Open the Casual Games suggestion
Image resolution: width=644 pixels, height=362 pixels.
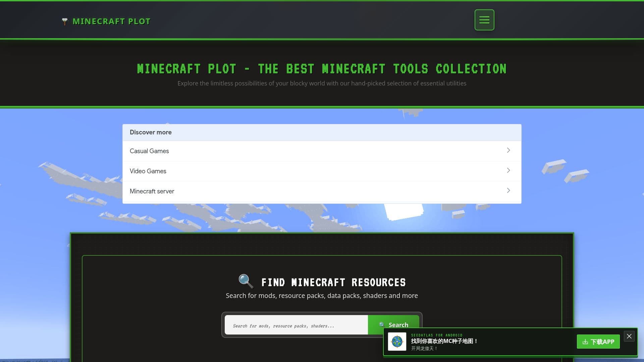tap(322, 151)
